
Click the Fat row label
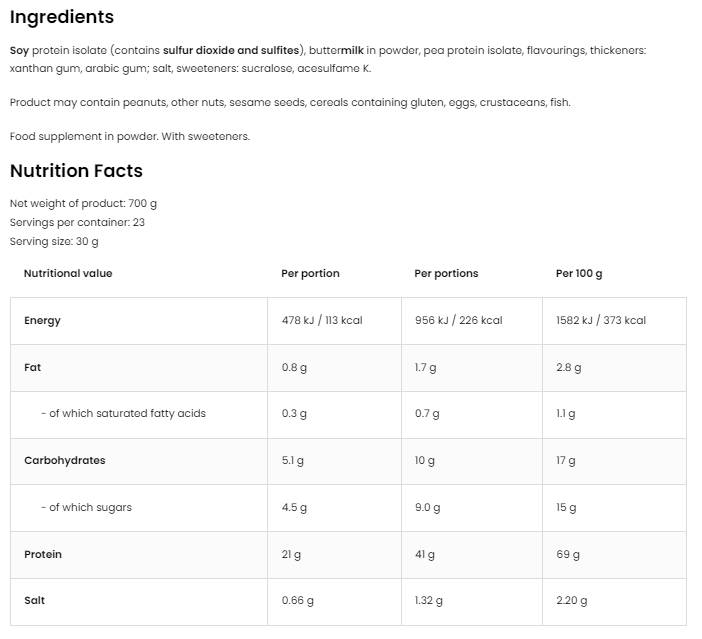[x=32, y=367]
